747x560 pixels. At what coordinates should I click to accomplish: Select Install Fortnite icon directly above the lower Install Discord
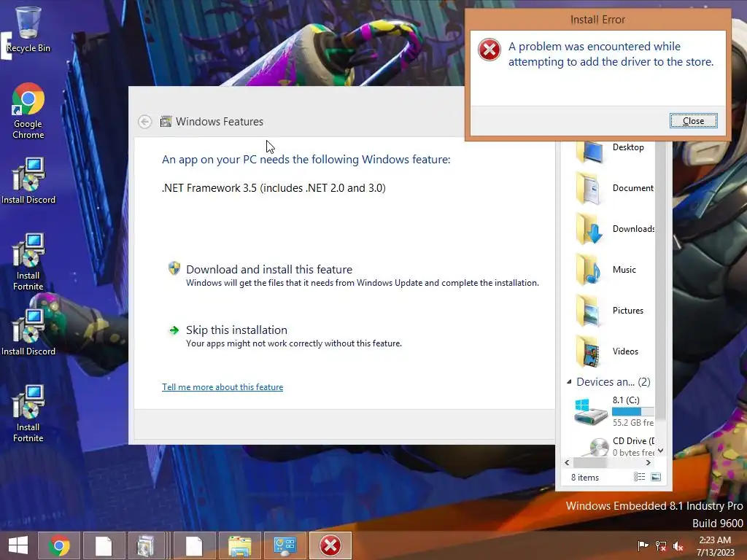click(28, 262)
